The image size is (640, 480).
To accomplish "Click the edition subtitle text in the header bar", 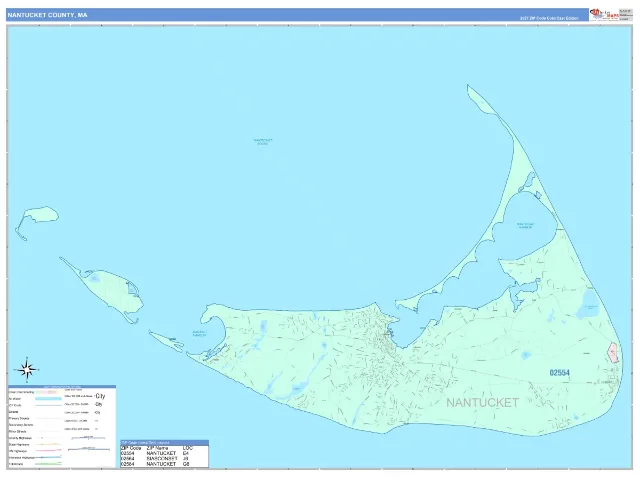I will point(549,18).
